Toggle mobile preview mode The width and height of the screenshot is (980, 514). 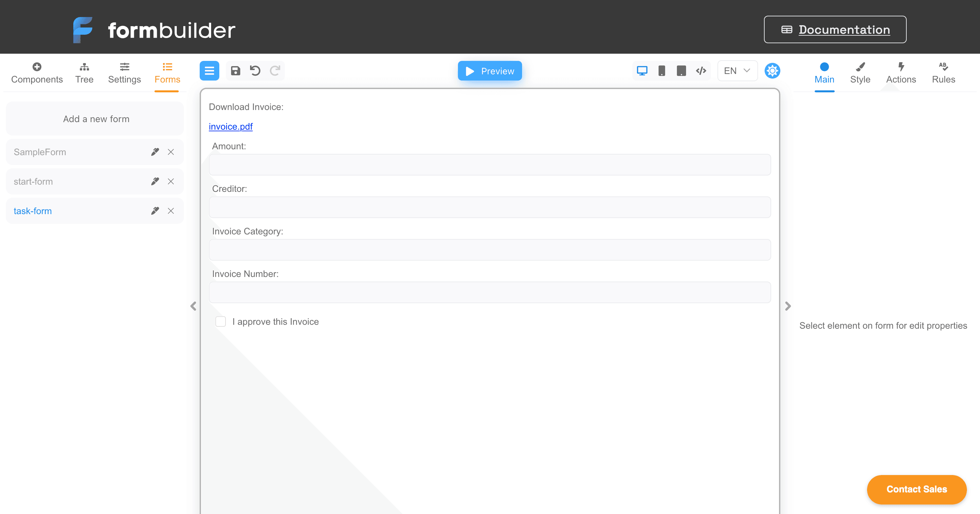tap(662, 70)
